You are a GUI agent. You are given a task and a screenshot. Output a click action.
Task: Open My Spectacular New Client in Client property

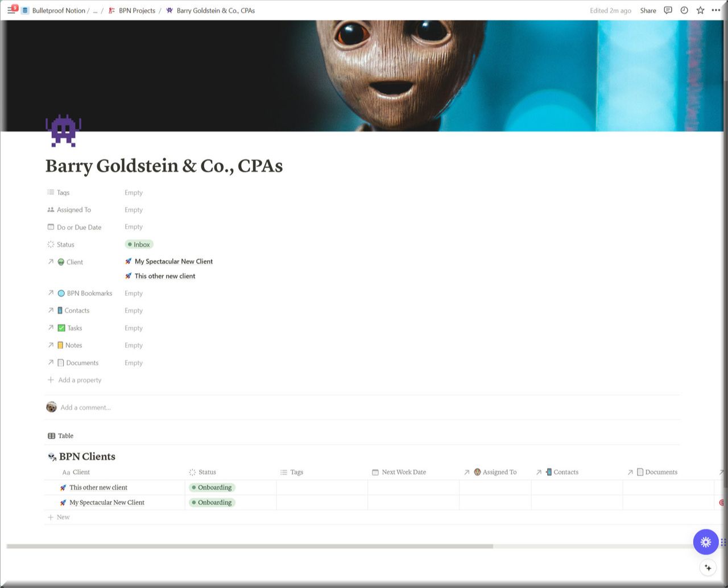pos(169,261)
